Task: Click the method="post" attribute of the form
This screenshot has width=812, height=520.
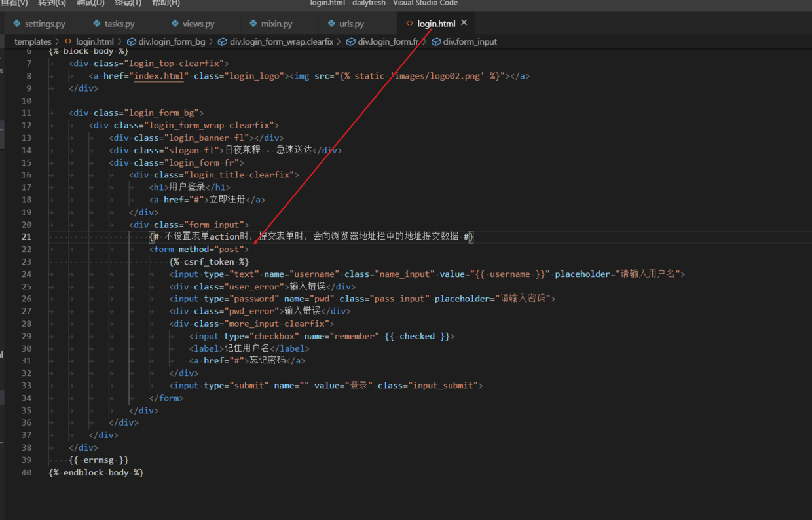Action: tap(212, 249)
